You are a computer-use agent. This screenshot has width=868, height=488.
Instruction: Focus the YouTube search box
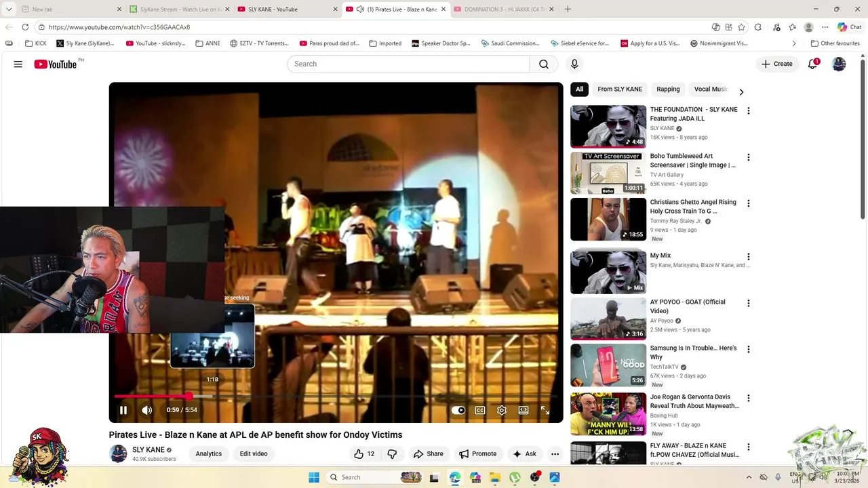(408, 64)
